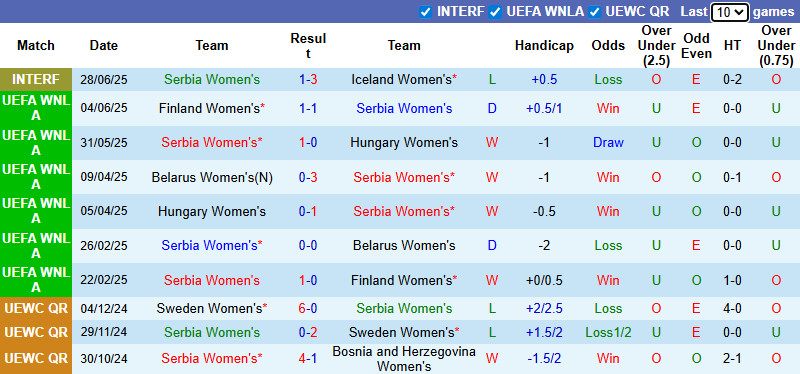Click the UEFA WNLA badge on 22/02/25 row

coord(36,280)
